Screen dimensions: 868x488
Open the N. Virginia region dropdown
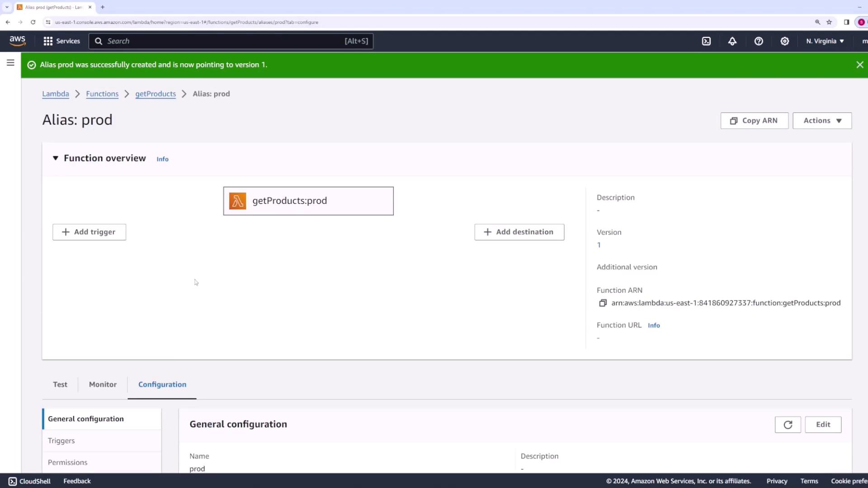point(825,41)
